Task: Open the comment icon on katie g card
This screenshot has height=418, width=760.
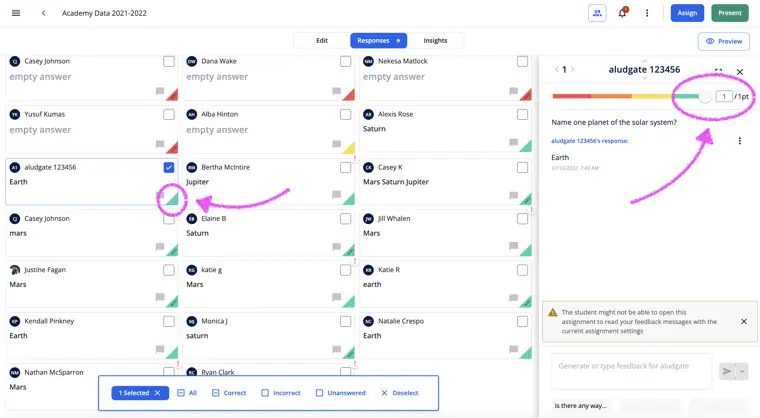Action: [x=336, y=297]
